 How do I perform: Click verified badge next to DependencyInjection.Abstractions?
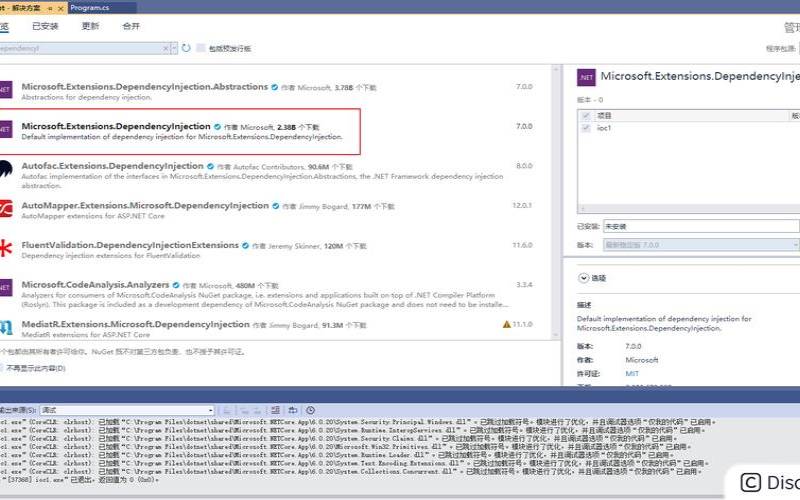point(274,87)
